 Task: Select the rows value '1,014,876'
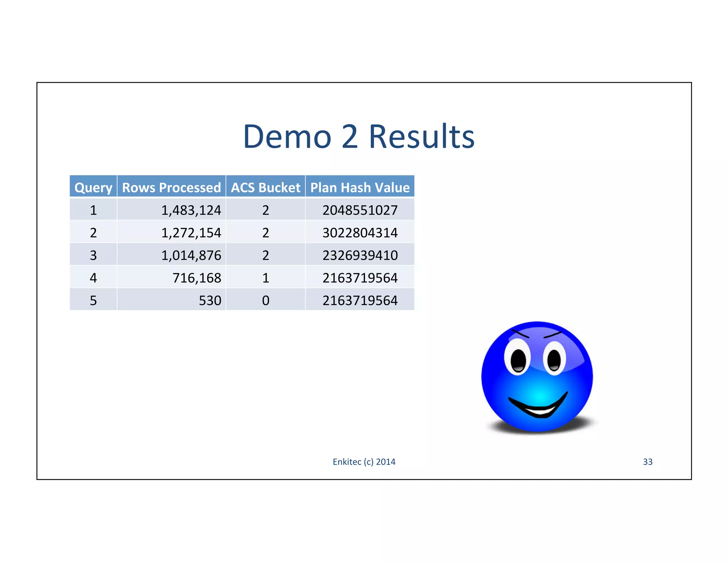click(191, 255)
